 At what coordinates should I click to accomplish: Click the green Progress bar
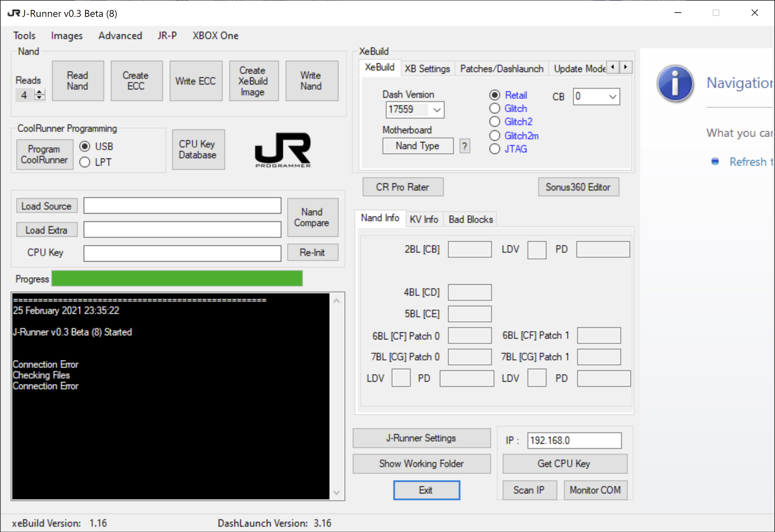[x=177, y=279]
